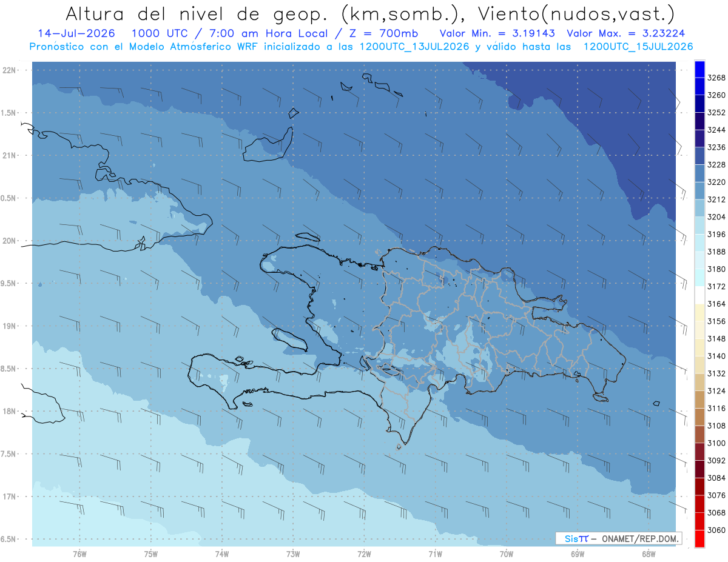This screenshot has height=562, width=728.
Task: Click the colorbar label "3204"
Action: [716, 217]
